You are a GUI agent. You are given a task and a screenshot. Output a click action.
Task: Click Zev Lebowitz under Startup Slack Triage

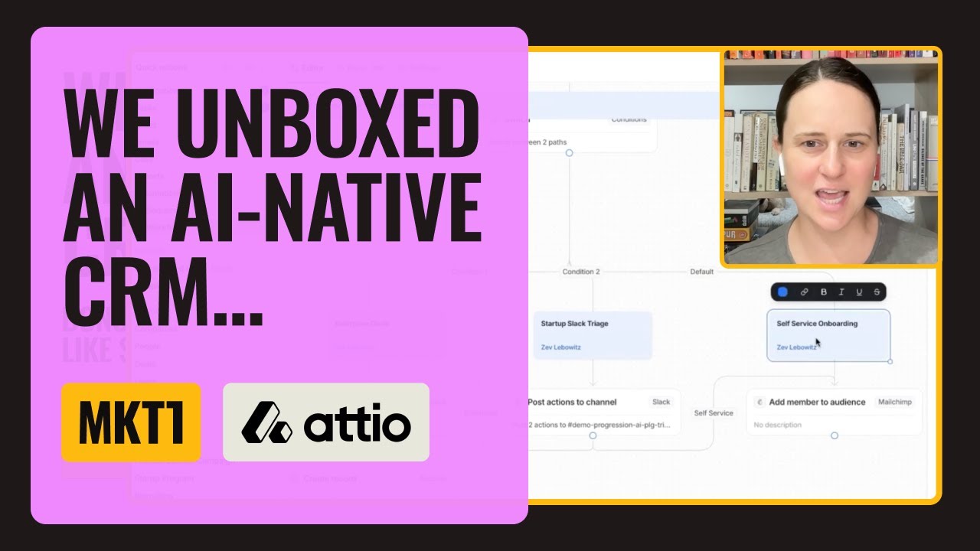pos(562,347)
